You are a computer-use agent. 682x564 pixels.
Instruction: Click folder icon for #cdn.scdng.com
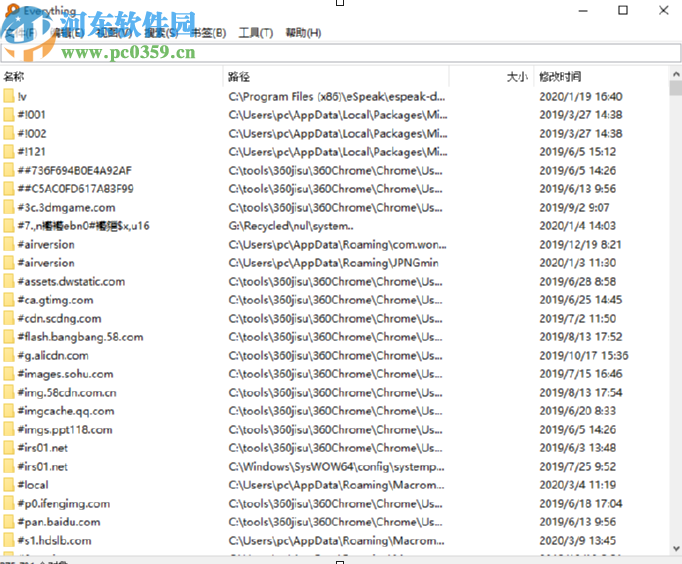[9, 318]
